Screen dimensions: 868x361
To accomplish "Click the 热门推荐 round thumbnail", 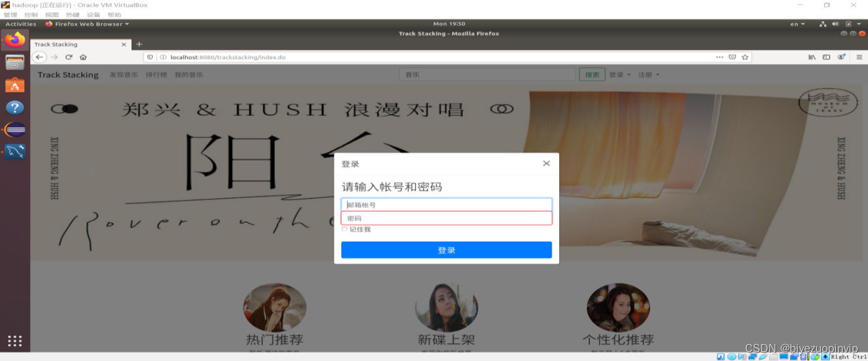I will tap(274, 308).
